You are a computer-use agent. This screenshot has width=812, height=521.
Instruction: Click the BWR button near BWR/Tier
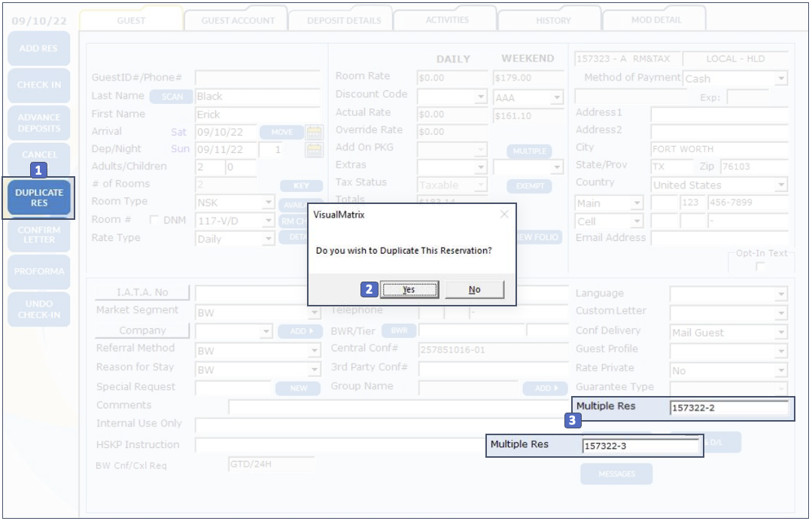point(398,331)
